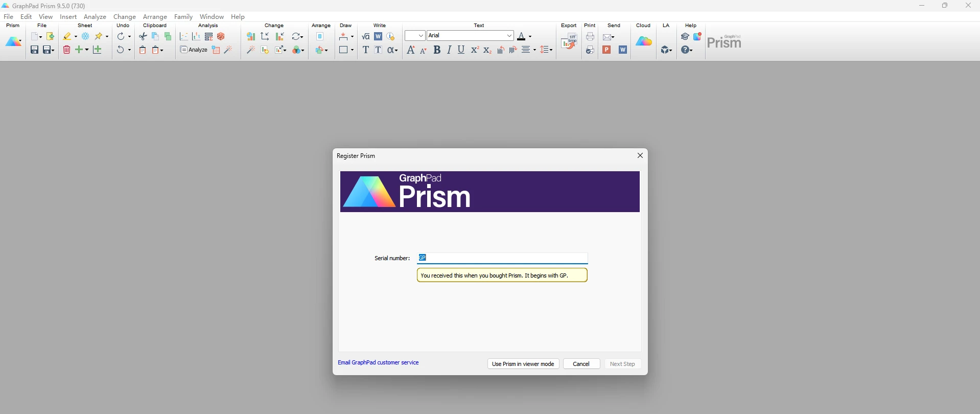Click the Prism logo menu button

[x=13, y=42]
